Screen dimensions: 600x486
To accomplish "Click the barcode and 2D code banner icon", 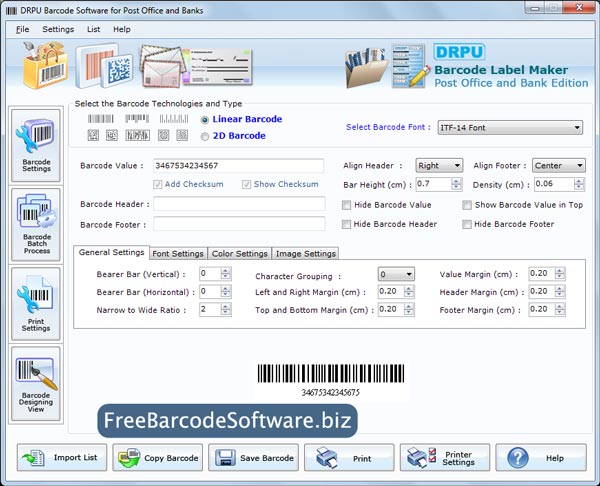I will [x=104, y=66].
